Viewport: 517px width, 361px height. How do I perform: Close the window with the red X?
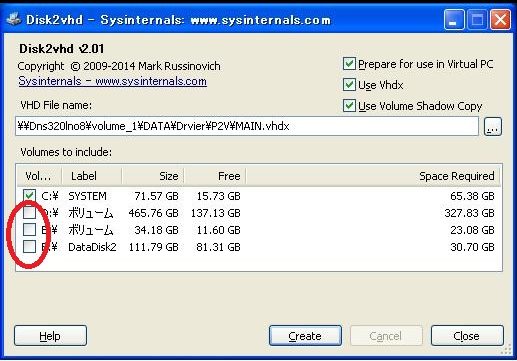[x=500, y=20]
